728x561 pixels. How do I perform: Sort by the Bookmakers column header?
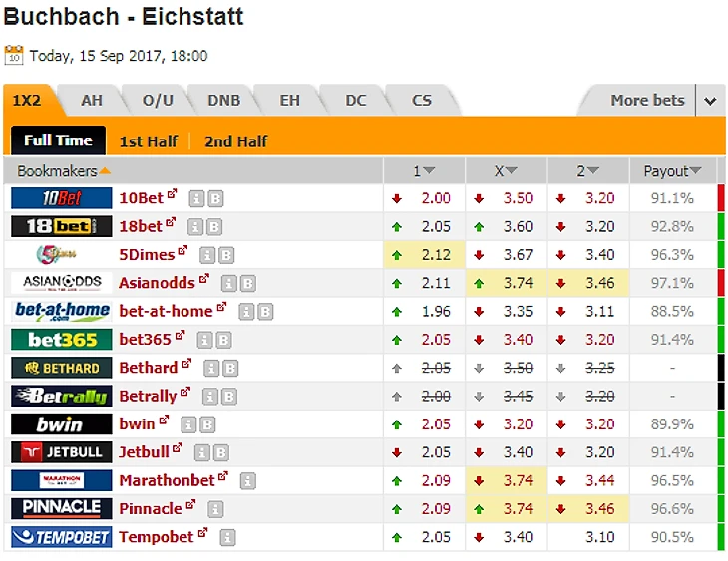point(64,171)
